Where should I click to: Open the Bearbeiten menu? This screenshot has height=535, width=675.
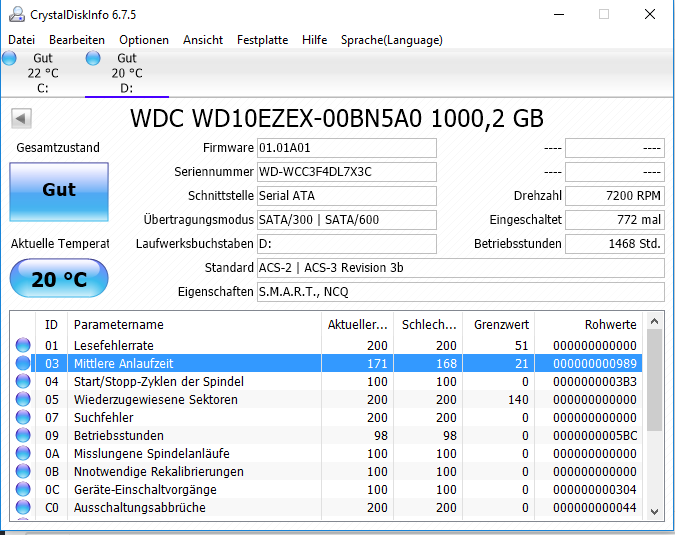77,40
